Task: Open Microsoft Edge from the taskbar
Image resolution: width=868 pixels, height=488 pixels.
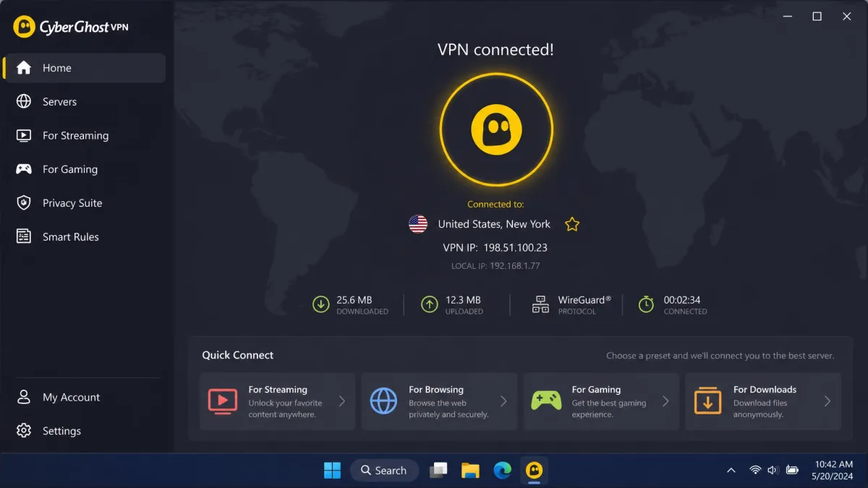Action: point(503,471)
